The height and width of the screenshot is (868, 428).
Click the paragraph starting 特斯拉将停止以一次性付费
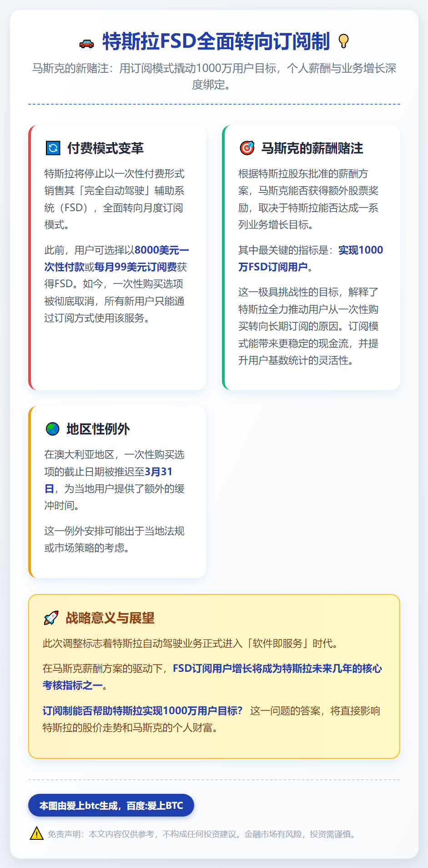point(115,199)
